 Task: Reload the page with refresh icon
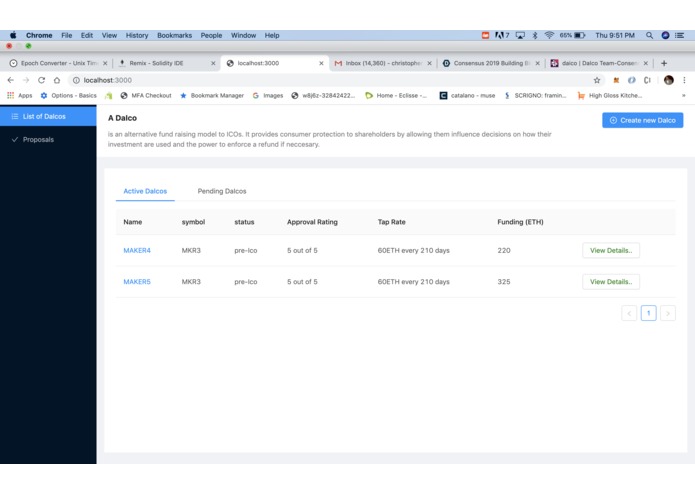(41, 80)
